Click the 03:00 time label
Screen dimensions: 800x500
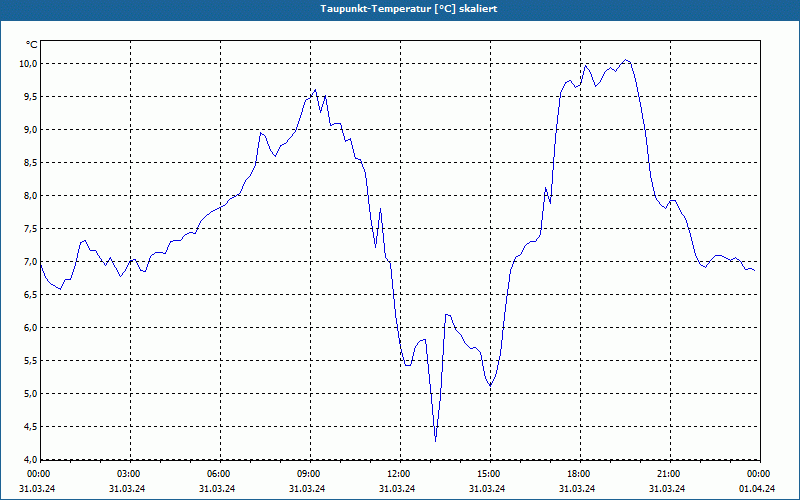pos(131,474)
